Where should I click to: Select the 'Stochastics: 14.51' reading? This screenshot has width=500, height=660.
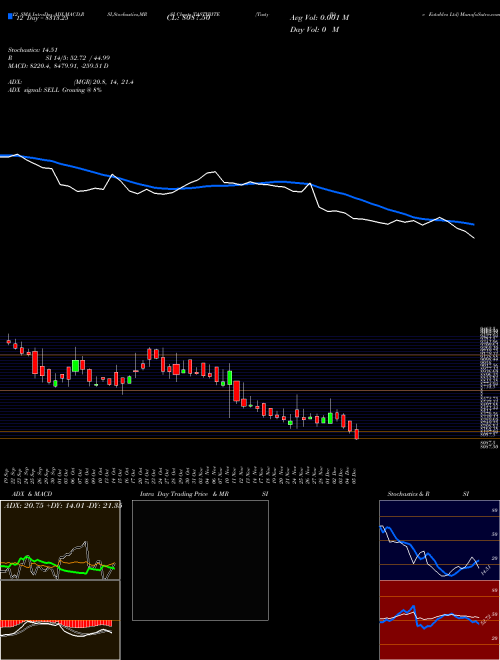[35, 50]
